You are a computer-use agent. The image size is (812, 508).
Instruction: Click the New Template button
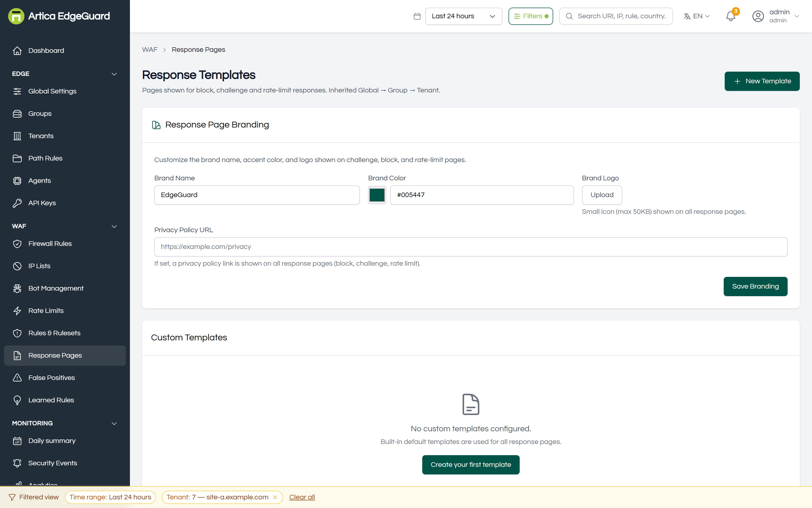coord(762,81)
